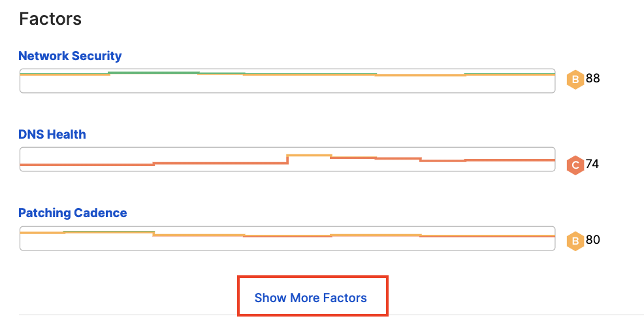Screen dimensions: 644x327
Task: View the Patching Cadence factor page
Action: pos(72,213)
